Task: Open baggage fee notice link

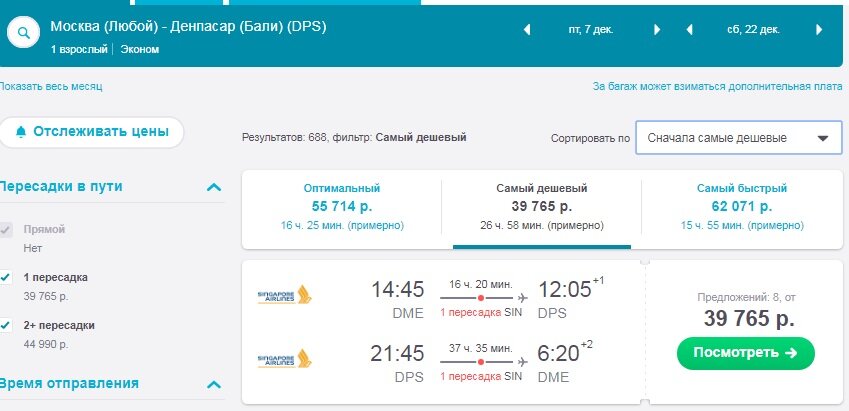Action: pos(717,87)
